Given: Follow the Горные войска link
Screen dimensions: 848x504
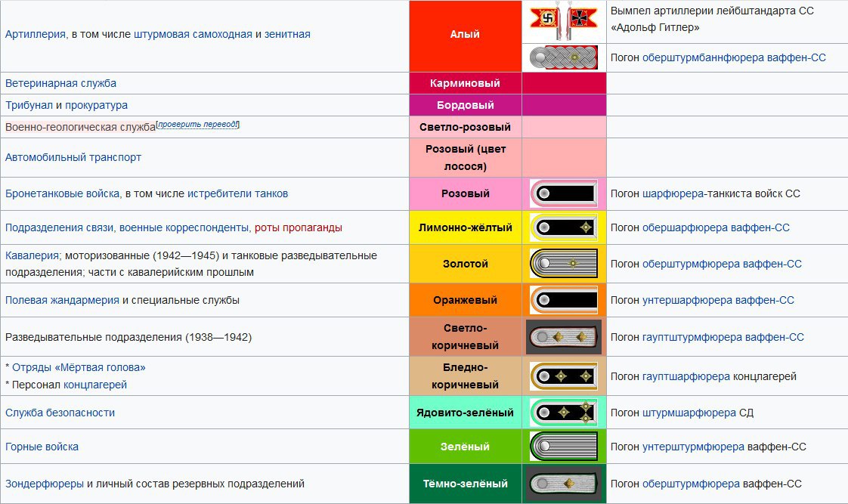Looking at the screenshot, I should 42,447.
